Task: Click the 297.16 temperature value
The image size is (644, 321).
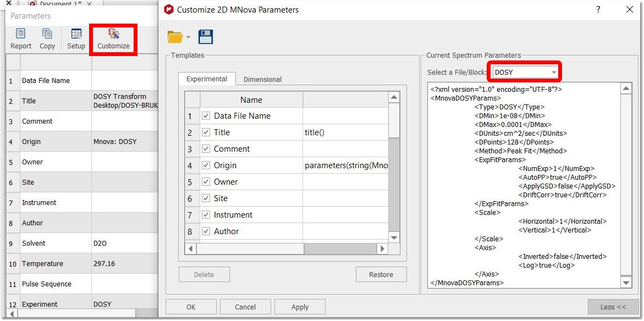Action: [x=104, y=263]
